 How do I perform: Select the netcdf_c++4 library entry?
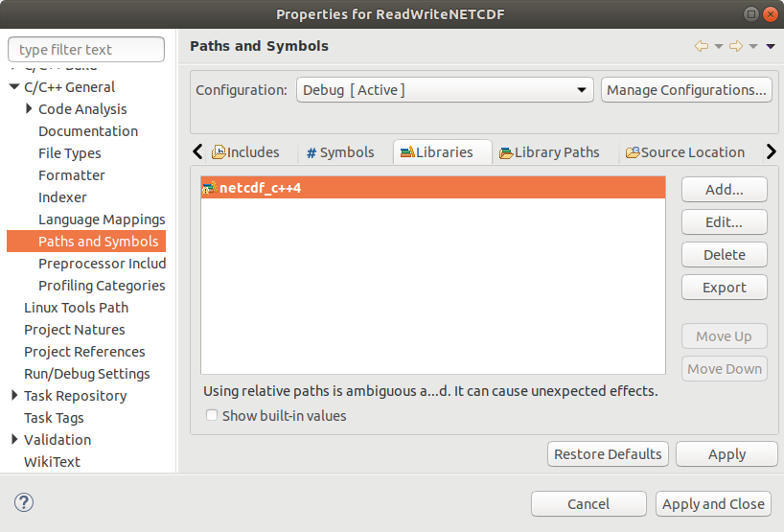(260, 189)
